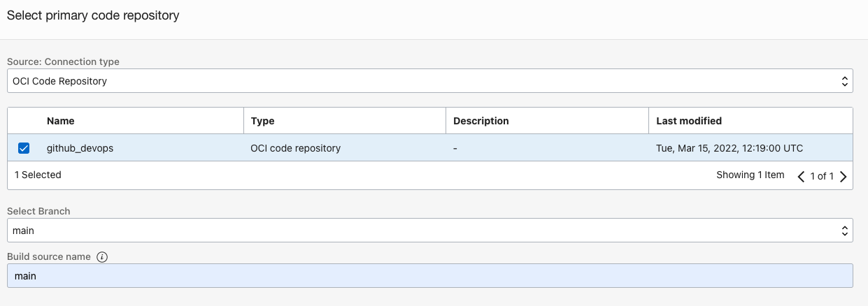Click the Tue, Mar 15, 2022 timestamp cell
This screenshot has height=306, width=868.
pos(730,148)
